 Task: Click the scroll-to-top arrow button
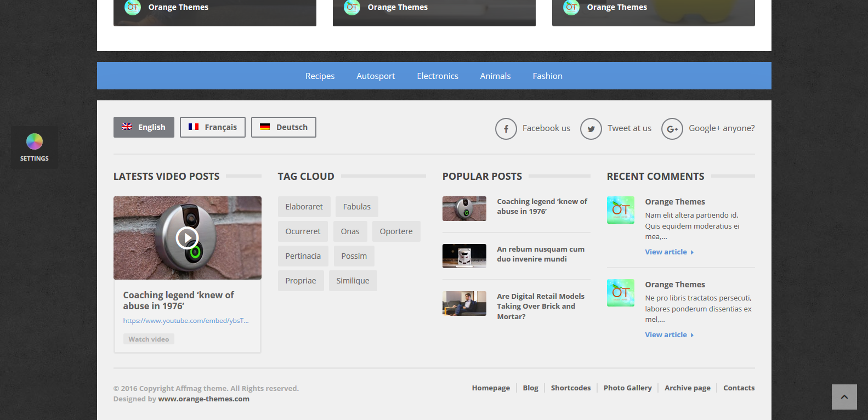(x=844, y=396)
